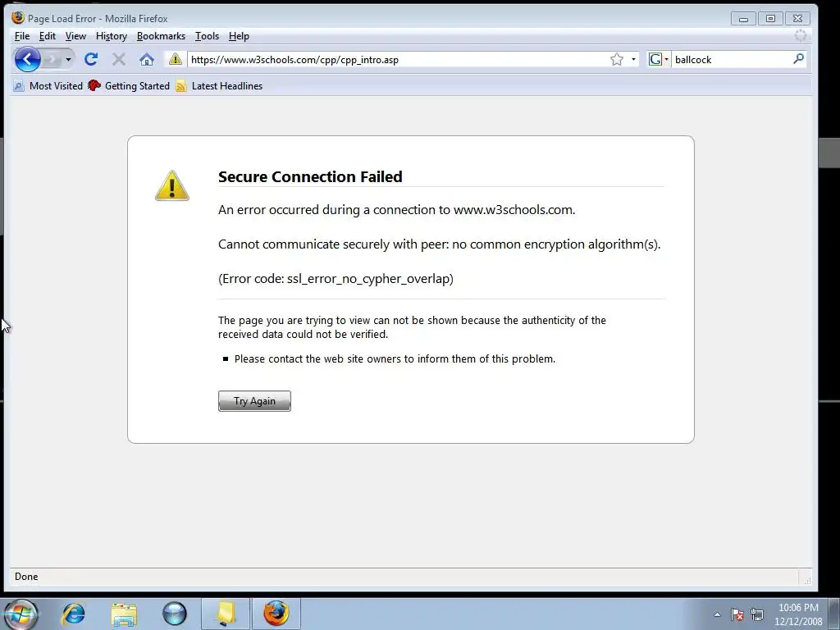Open the Latest Headlines feed
This screenshot has width=840, height=630.
(x=218, y=85)
